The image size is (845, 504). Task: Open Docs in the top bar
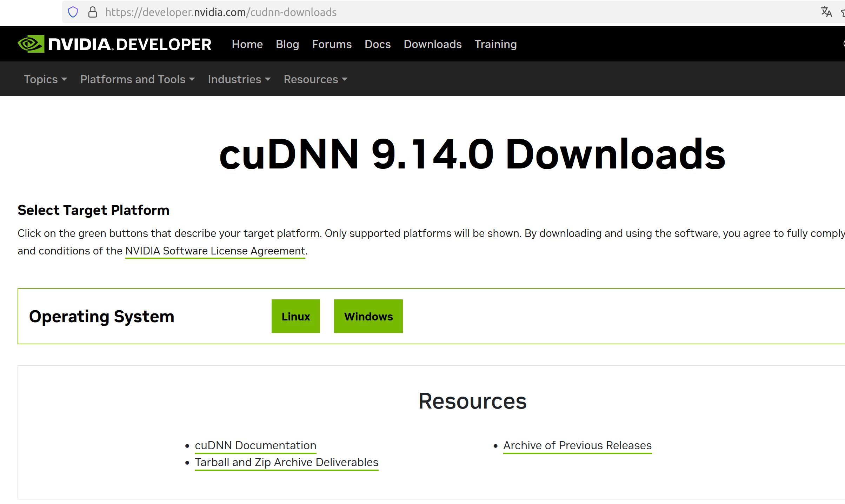click(x=378, y=44)
